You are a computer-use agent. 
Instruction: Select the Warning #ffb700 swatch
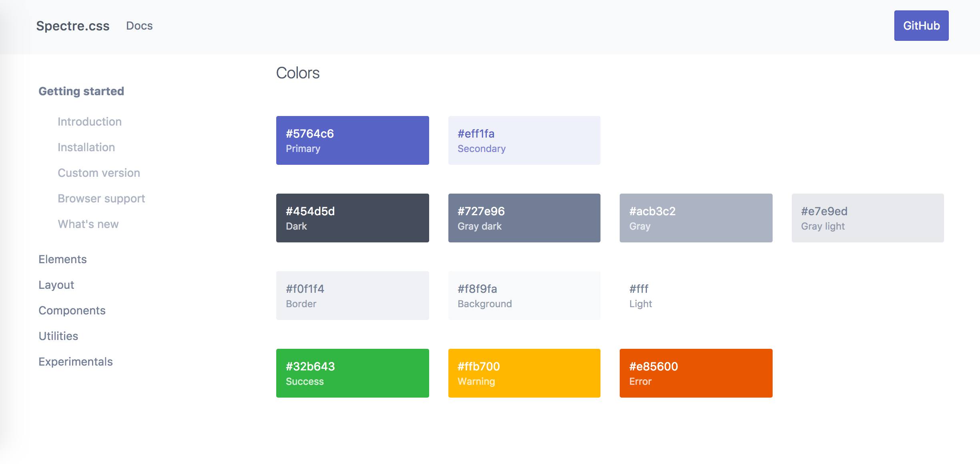coord(524,373)
